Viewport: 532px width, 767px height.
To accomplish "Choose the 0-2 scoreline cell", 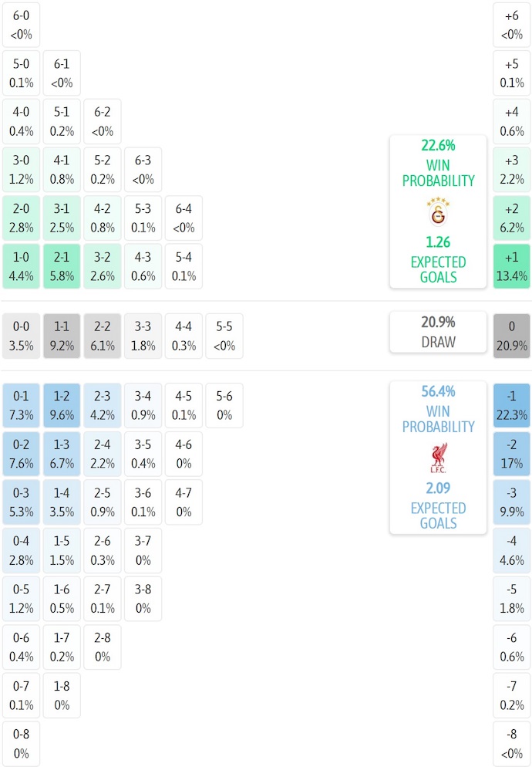I will 22,454.
